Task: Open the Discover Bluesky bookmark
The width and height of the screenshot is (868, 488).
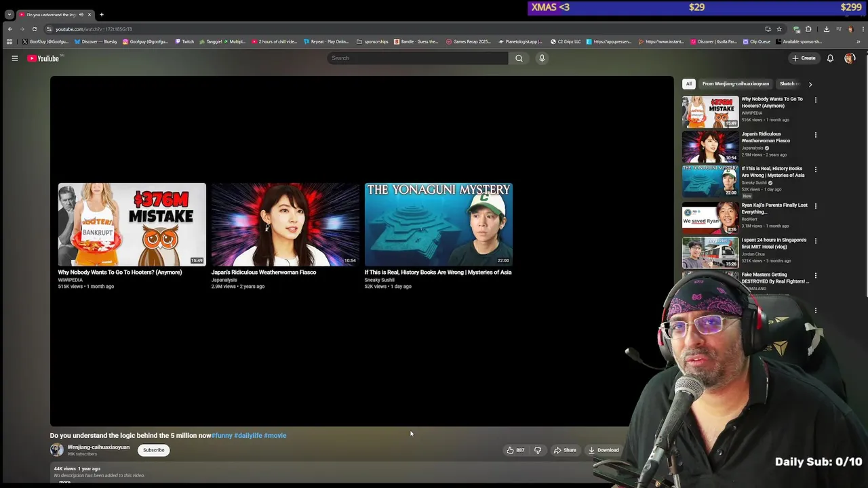Action: pyautogui.click(x=96, y=41)
